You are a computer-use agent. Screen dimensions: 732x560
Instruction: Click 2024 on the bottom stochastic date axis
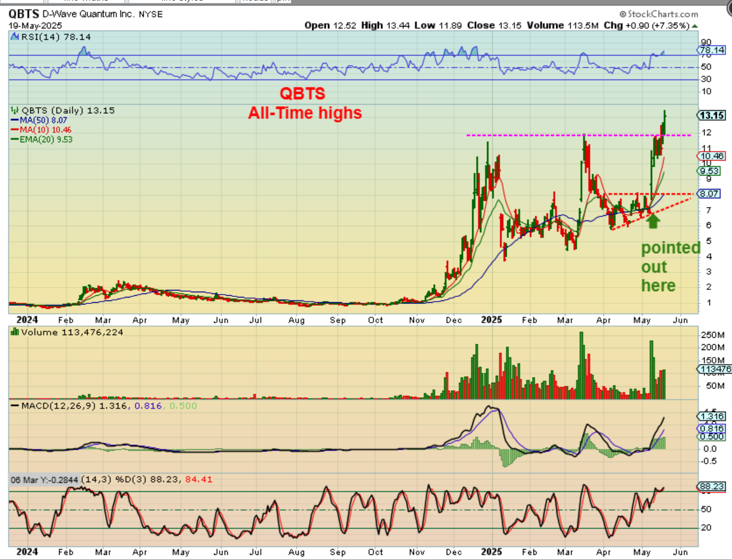click(27, 552)
